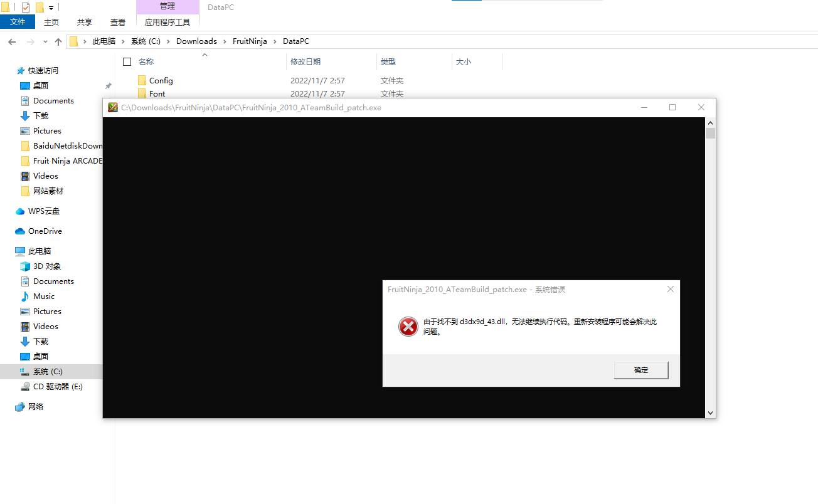Image resolution: width=818 pixels, height=504 pixels.
Task: Click 系统 (C:) in address breadcrumb
Action: click(146, 41)
